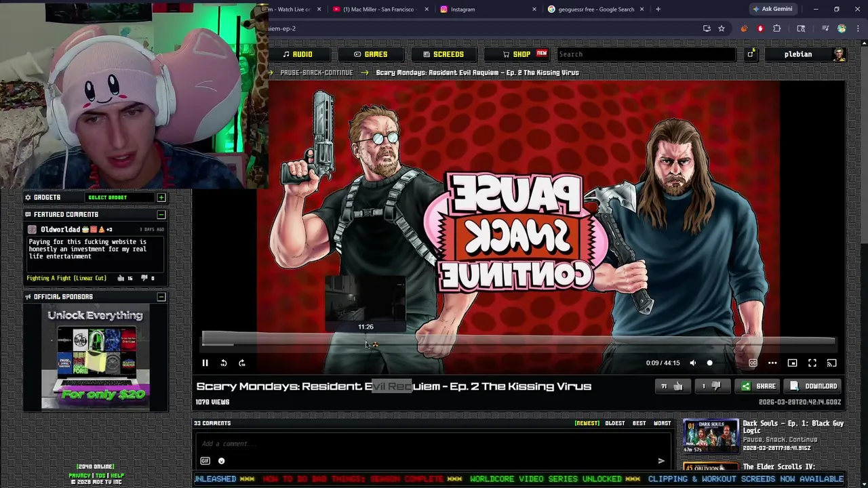Click the install app icon in address bar
This screenshot has height=488, width=868.
click(707, 28)
